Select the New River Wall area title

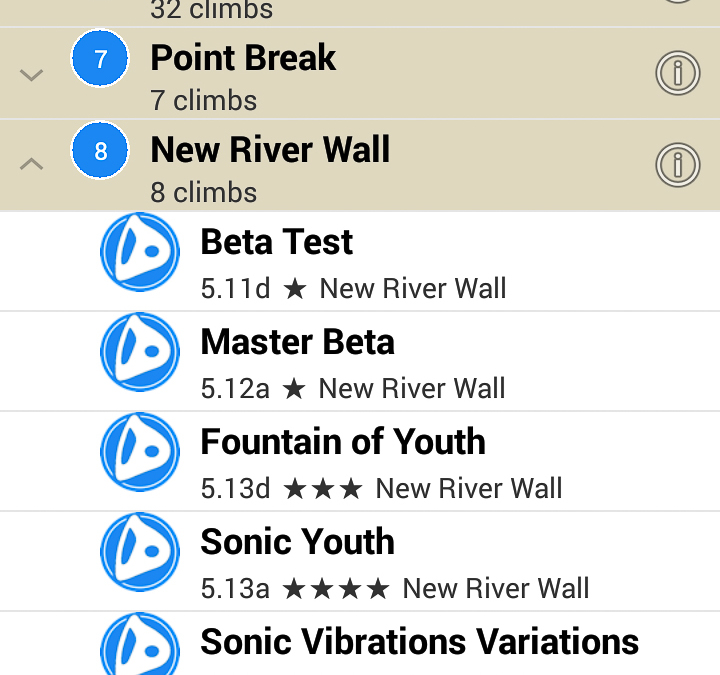point(270,150)
